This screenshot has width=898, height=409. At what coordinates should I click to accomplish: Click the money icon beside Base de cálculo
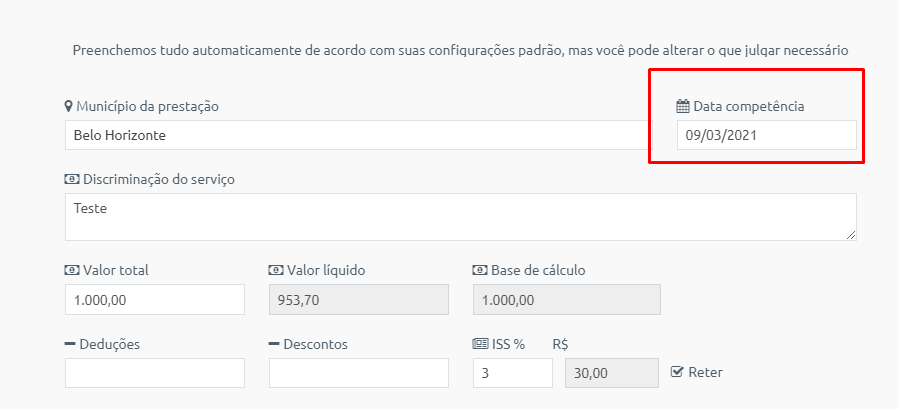479,270
